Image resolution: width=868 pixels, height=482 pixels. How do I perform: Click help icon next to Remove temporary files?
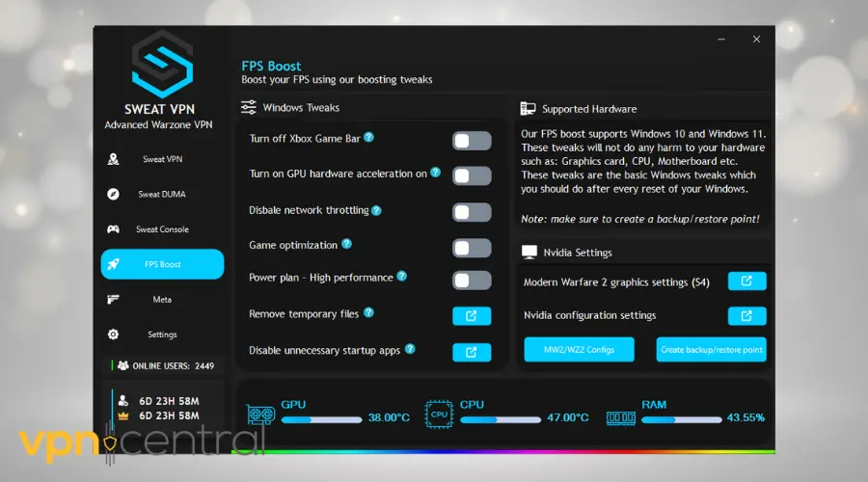point(368,312)
